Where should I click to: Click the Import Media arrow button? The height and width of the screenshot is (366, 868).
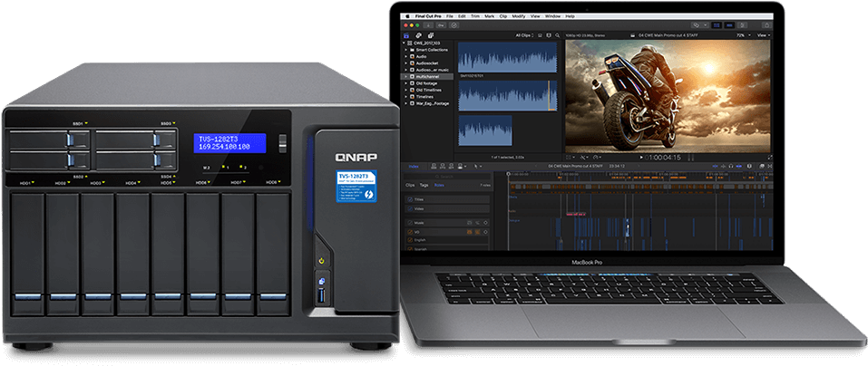[x=428, y=25]
